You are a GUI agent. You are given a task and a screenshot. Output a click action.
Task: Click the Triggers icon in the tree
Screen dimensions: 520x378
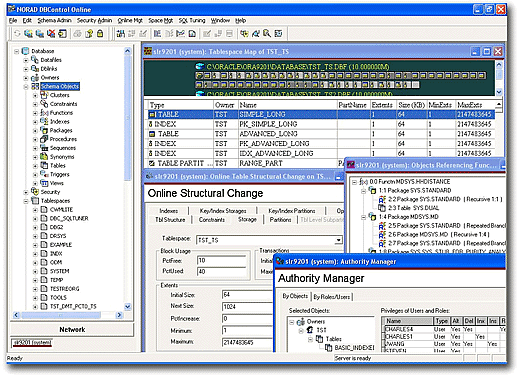[x=44, y=174]
